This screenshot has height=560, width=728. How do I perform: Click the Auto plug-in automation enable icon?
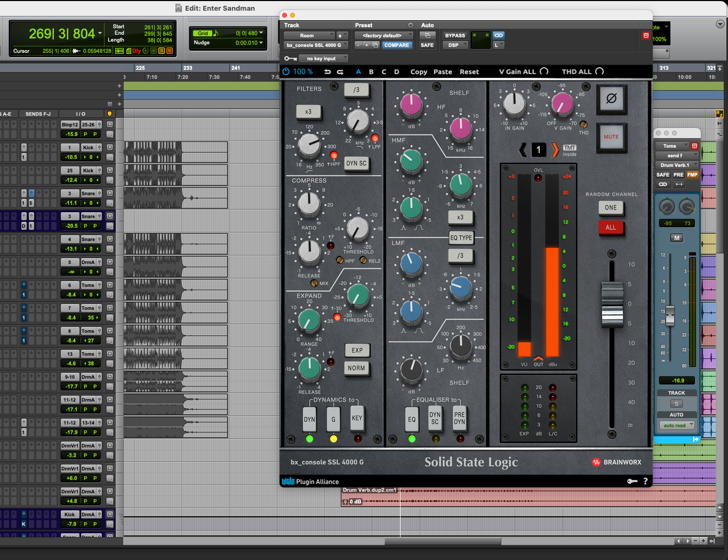[427, 36]
